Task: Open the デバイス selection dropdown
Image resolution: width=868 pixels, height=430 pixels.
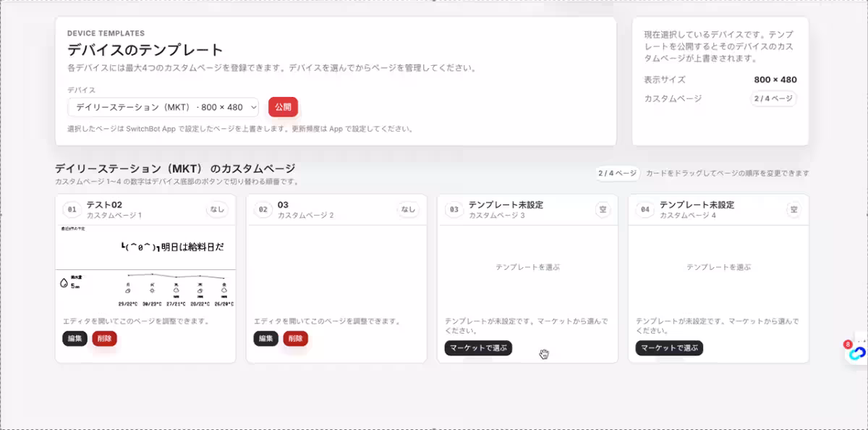Action: coord(163,107)
